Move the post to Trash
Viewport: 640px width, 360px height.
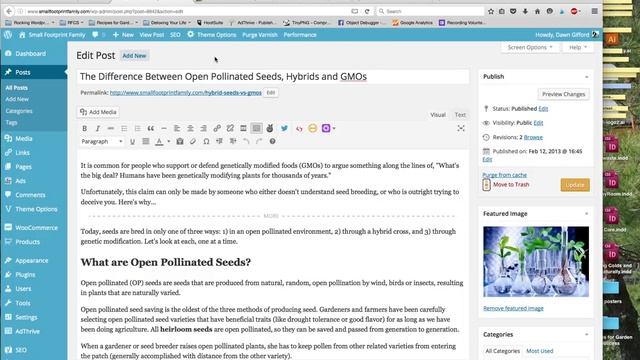[511, 184]
